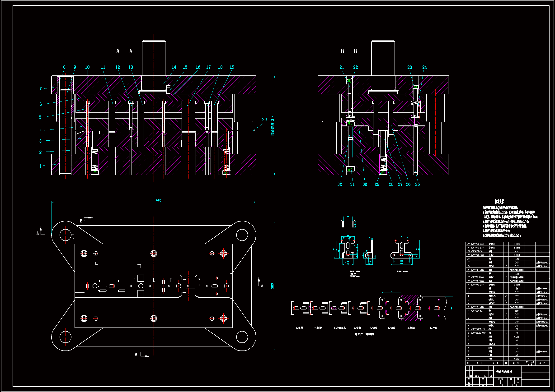Click the closed height 214 dimension label
The width and height of the screenshot is (555, 392).
[273, 125]
